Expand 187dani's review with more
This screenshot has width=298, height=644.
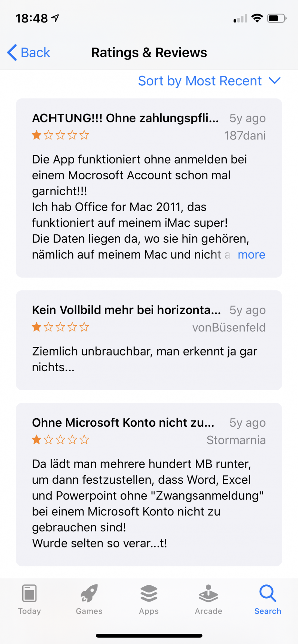pyautogui.click(x=251, y=255)
